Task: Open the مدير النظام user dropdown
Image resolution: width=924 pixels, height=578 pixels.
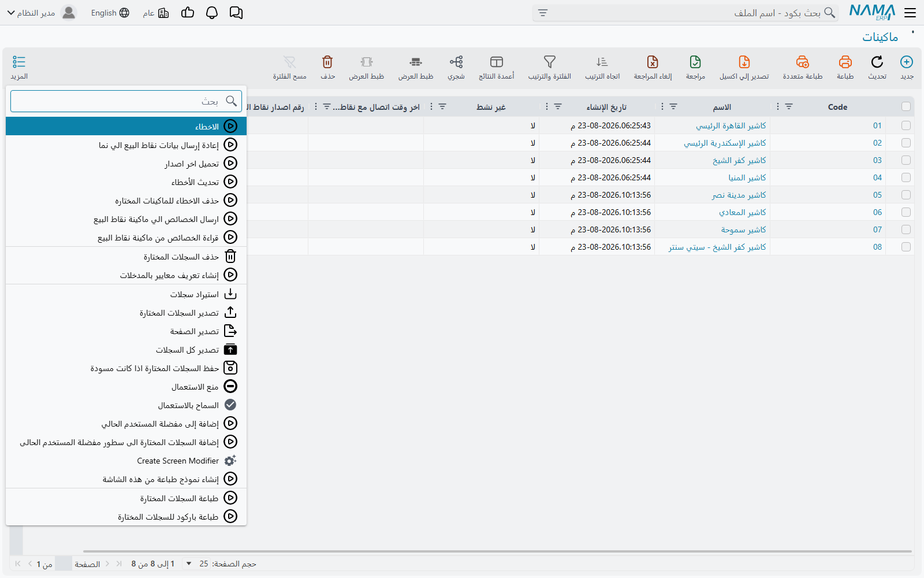Action: coord(42,13)
